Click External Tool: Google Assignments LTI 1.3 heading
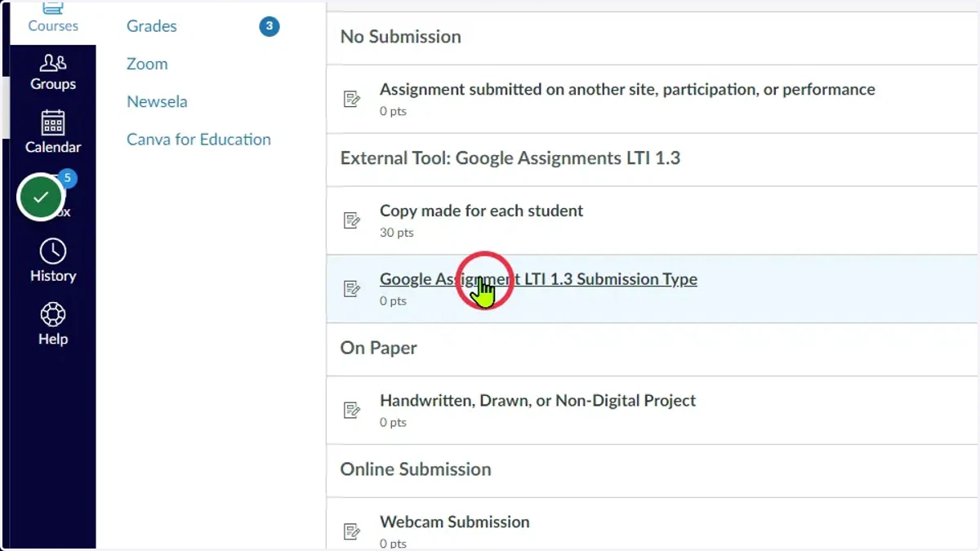 (x=510, y=158)
